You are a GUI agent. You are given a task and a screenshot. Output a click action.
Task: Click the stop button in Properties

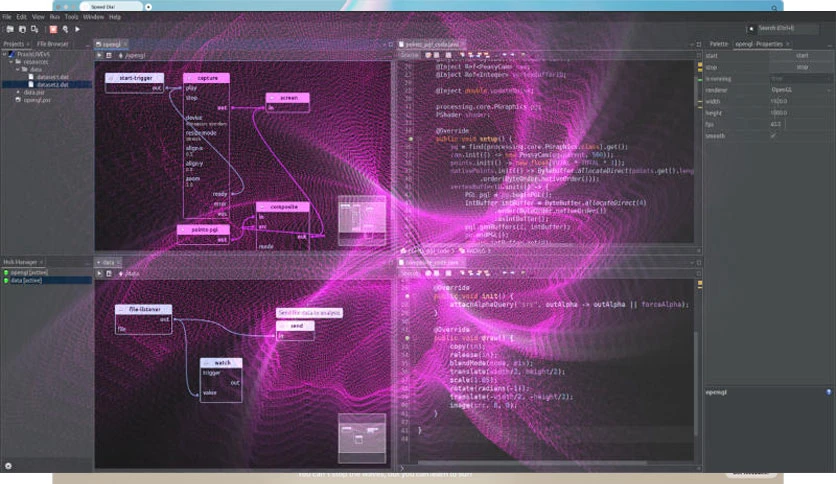tap(801, 67)
